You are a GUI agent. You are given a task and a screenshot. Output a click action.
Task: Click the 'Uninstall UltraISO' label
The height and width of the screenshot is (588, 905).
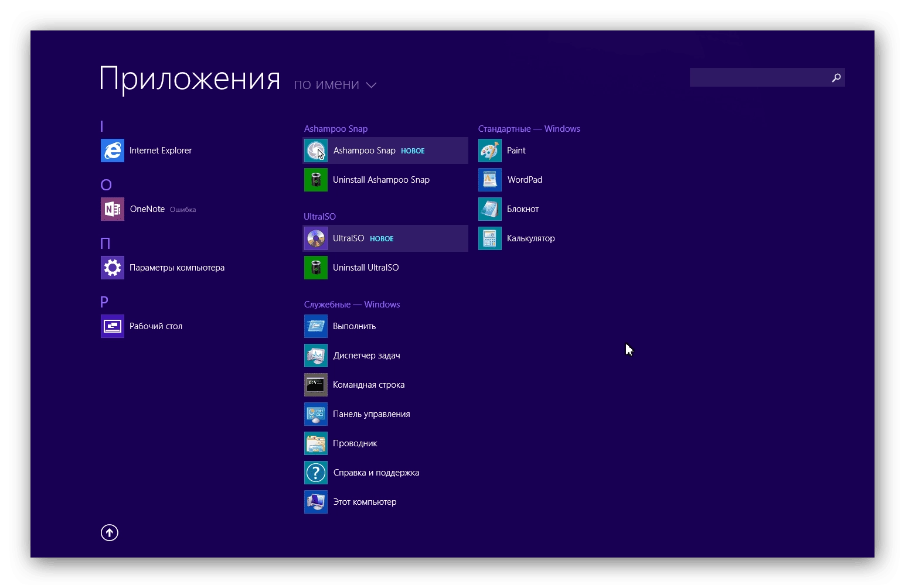[366, 268]
